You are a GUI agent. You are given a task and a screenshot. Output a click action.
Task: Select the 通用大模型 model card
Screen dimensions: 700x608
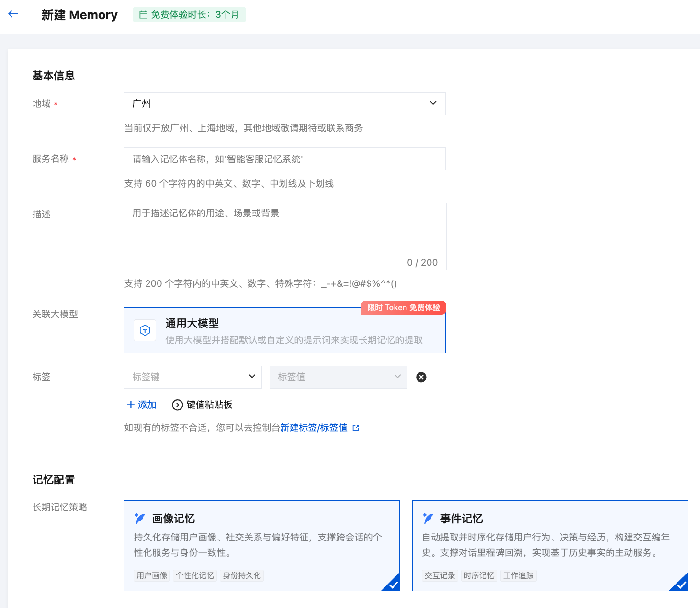(284, 331)
